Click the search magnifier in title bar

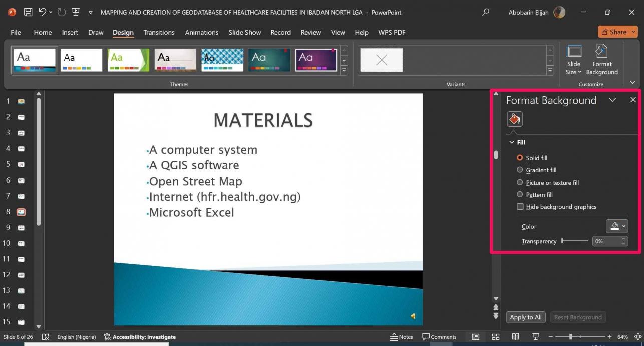click(485, 12)
